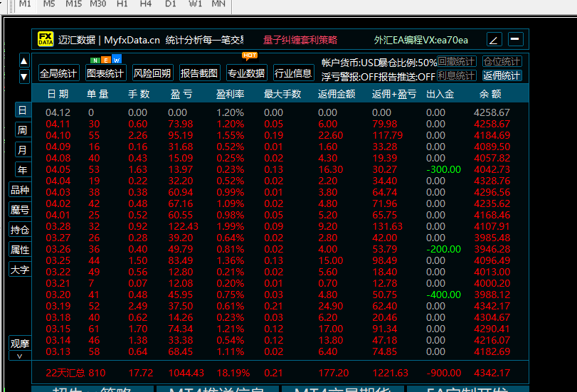Screen dimensions: 577x392
Task: Click 出入金 column header
Action: (x=440, y=94)
